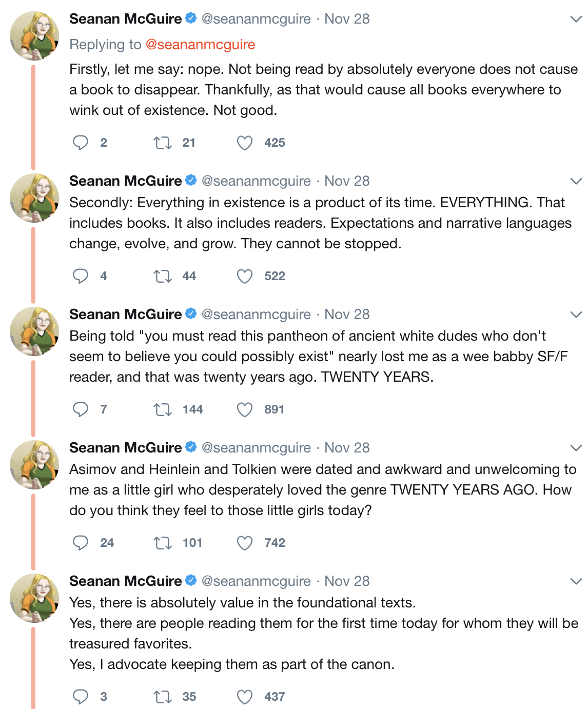
Task: Open more options on the first tweet
Action: tap(576, 19)
